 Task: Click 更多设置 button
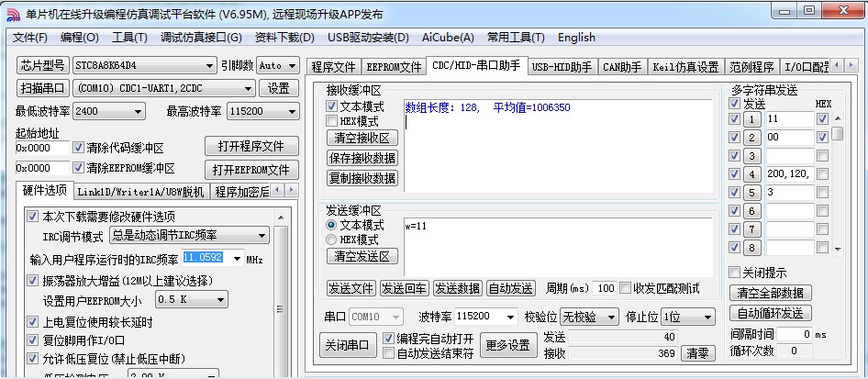coord(508,345)
